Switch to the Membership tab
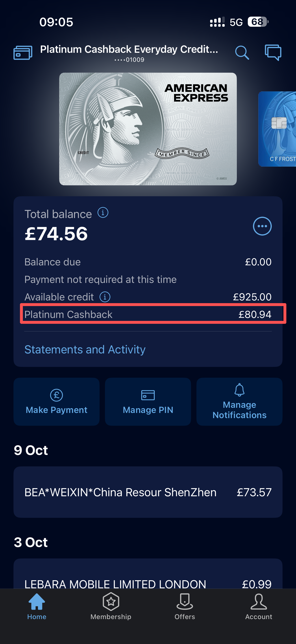Screen dimensions: 296x644 (x=111, y=606)
